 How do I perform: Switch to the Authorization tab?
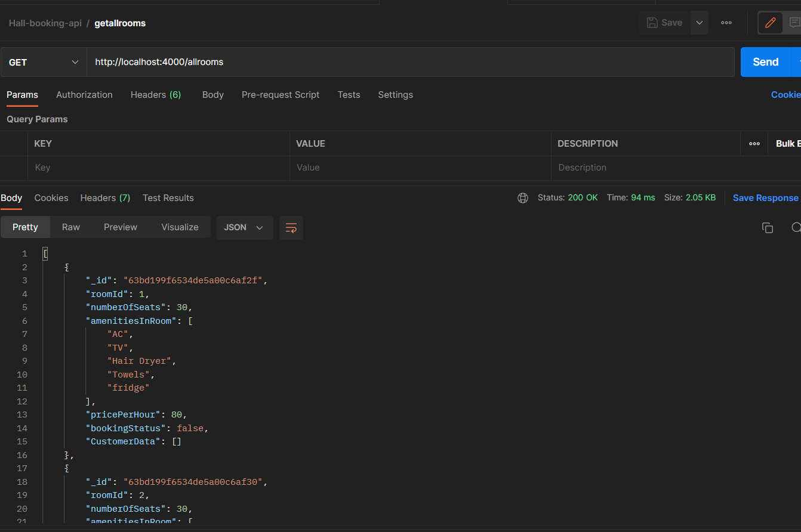click(x=84, y=95)
